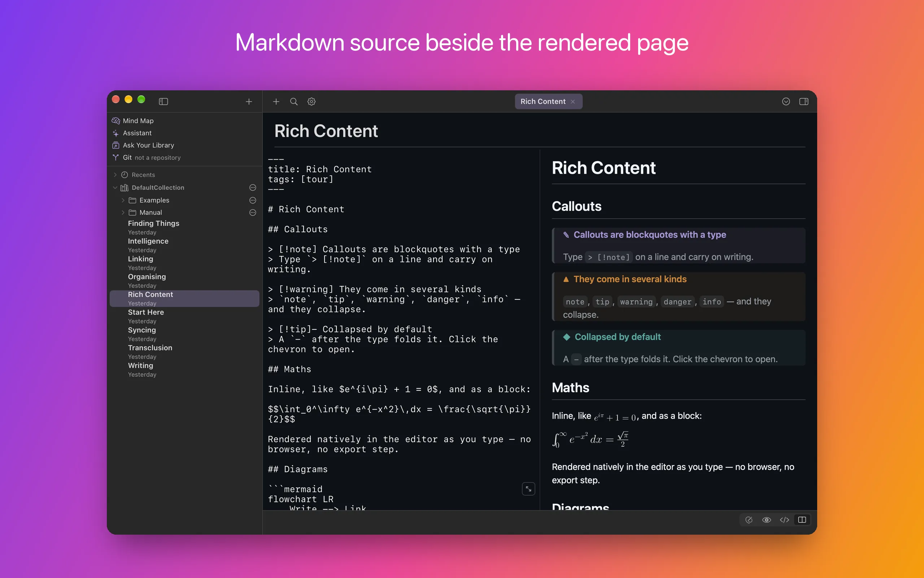Click the plus icon left of the search magnifier
924x578 pixels.
point(276,101)
